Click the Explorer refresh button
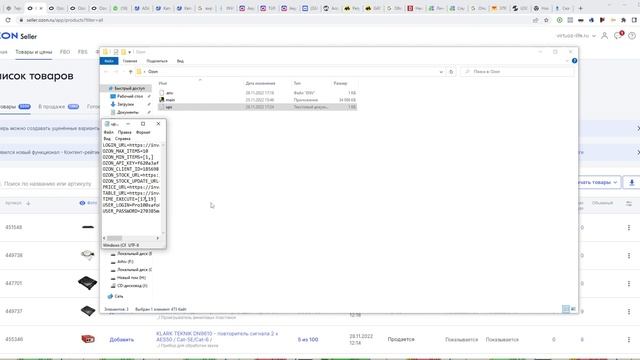This screenshot has height=360, width=640. pos(451,72)
